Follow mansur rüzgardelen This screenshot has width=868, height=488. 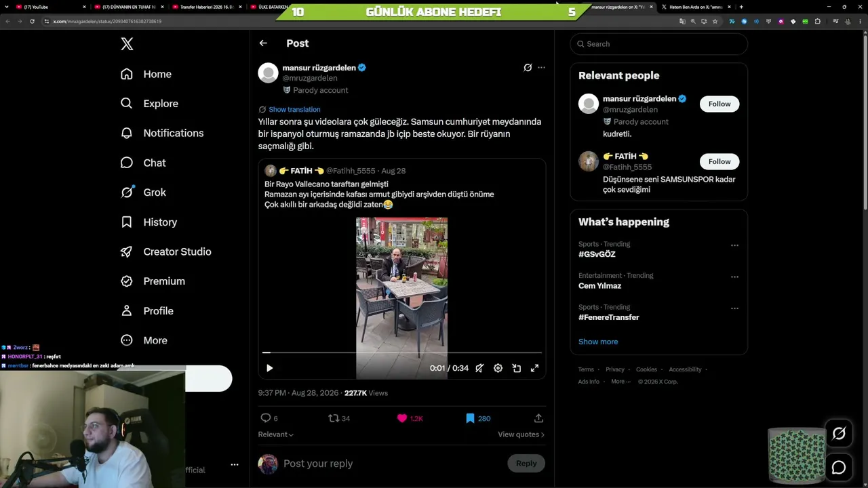[719, 104]
